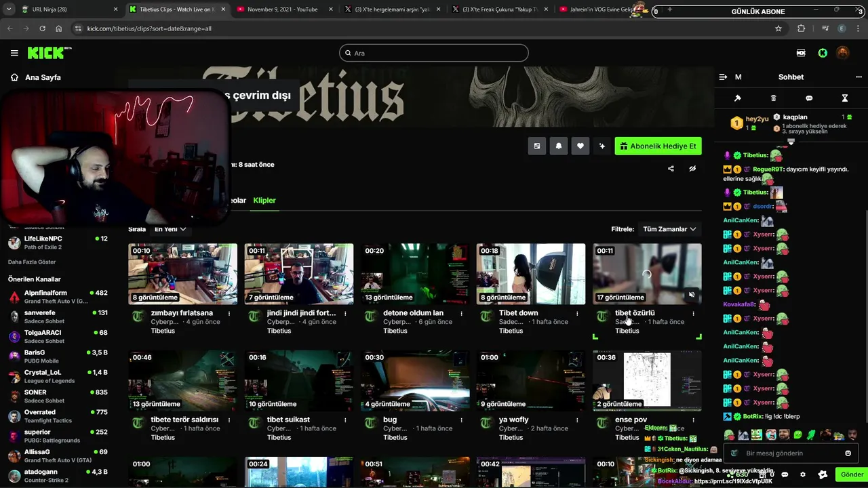Unmute the tibet özürlü clip preview
Image resolution: width=868 pixels, height=488 pixels.
(x=692, y=295)
